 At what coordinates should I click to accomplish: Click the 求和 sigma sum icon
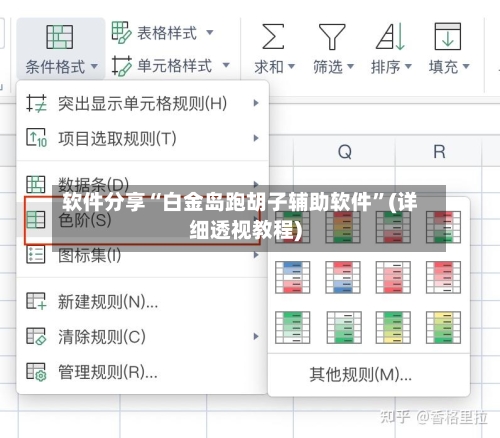pyautogui.click(x=273, y=36)
